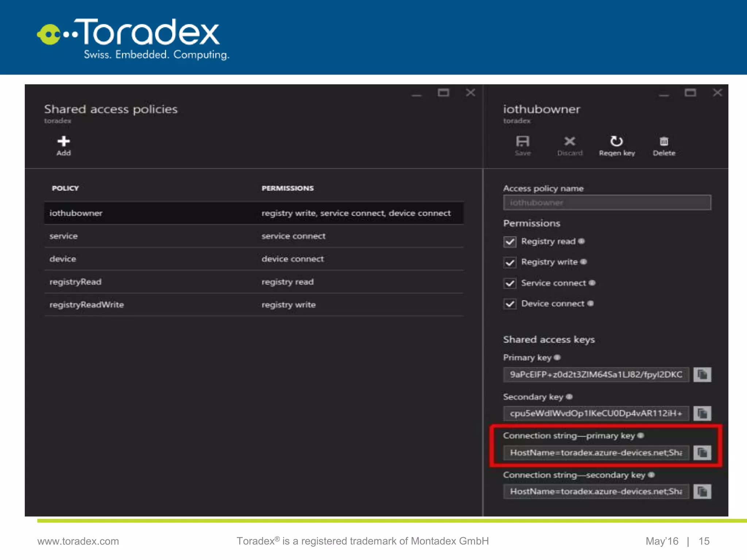Open info for Connection string—secondary key
747x560 pixels.
(651, 475)
